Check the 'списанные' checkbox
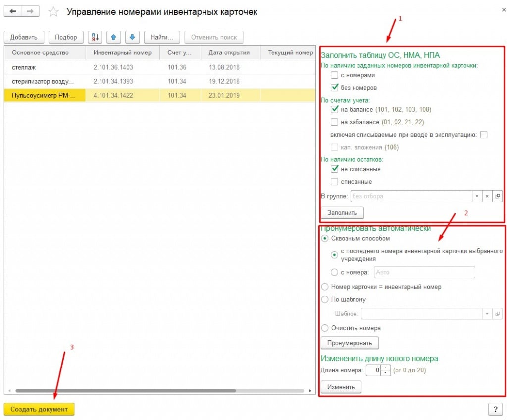This screenshot has height=420, width=507. point(335,182)
